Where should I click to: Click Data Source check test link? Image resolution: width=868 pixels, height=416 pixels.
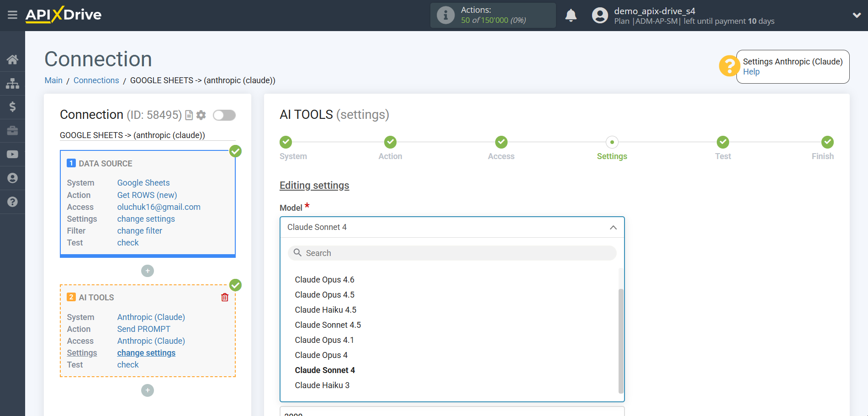click(x=128, y=243)
